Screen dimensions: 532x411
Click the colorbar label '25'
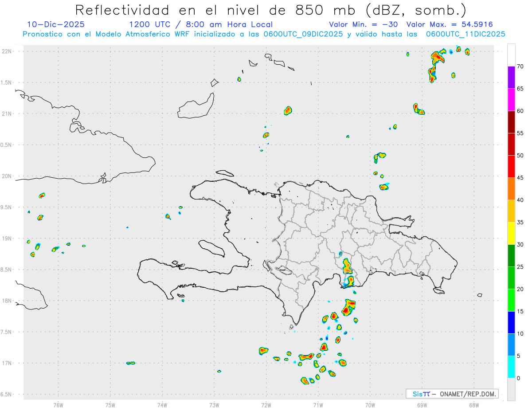520,267
